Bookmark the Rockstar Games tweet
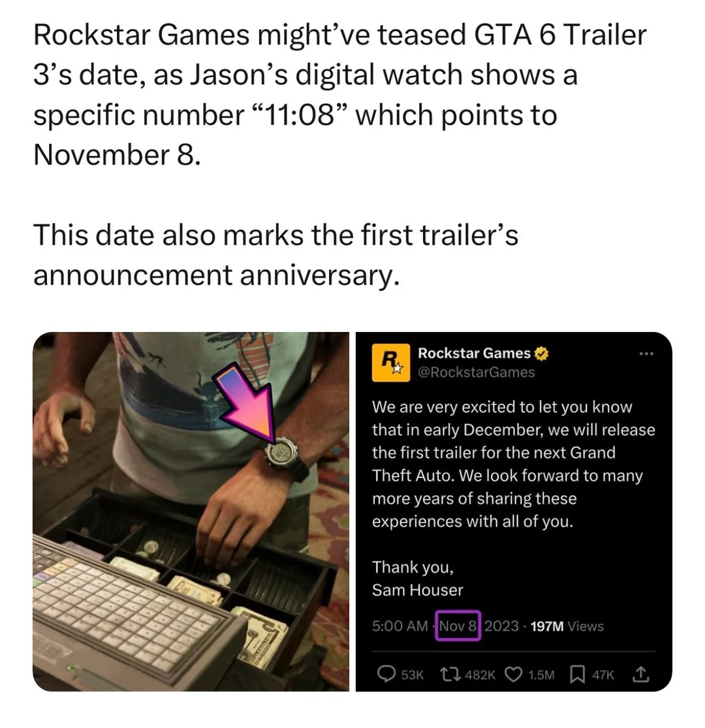Viewport: 705px width, 728px height. [x=577, y=674]
